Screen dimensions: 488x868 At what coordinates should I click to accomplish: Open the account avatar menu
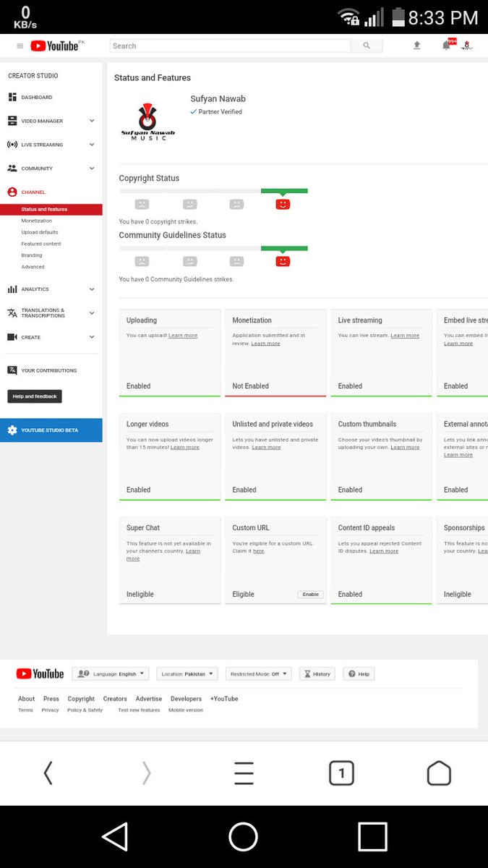point(467,45)
